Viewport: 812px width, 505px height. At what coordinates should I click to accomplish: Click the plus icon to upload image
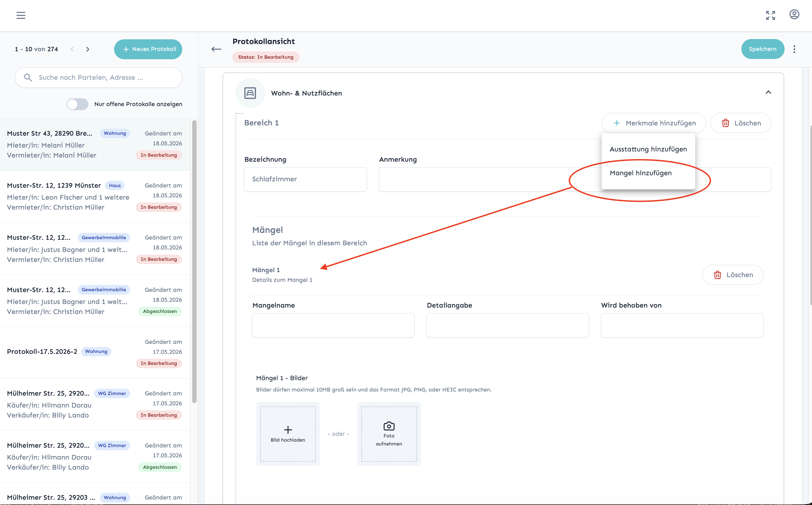click(x=288, y=429)
